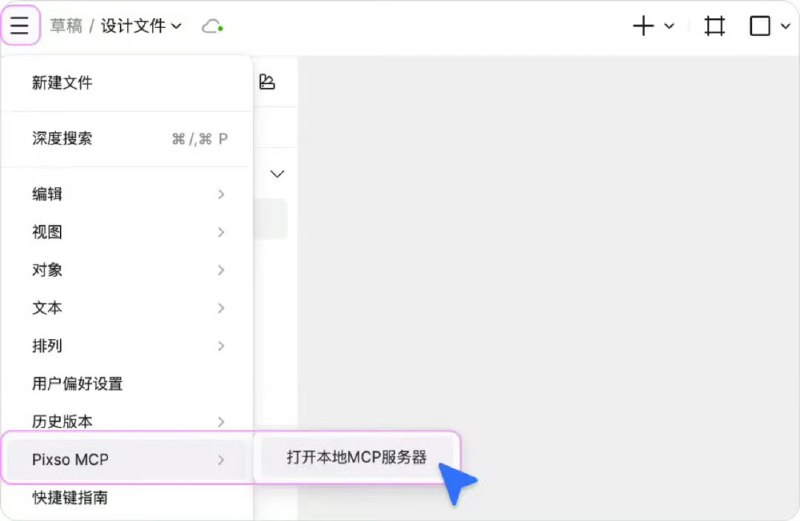This screenshot has height=521, width=800.
Task: Click the cloud sync status icon
Action: click(x=212, y=26)
